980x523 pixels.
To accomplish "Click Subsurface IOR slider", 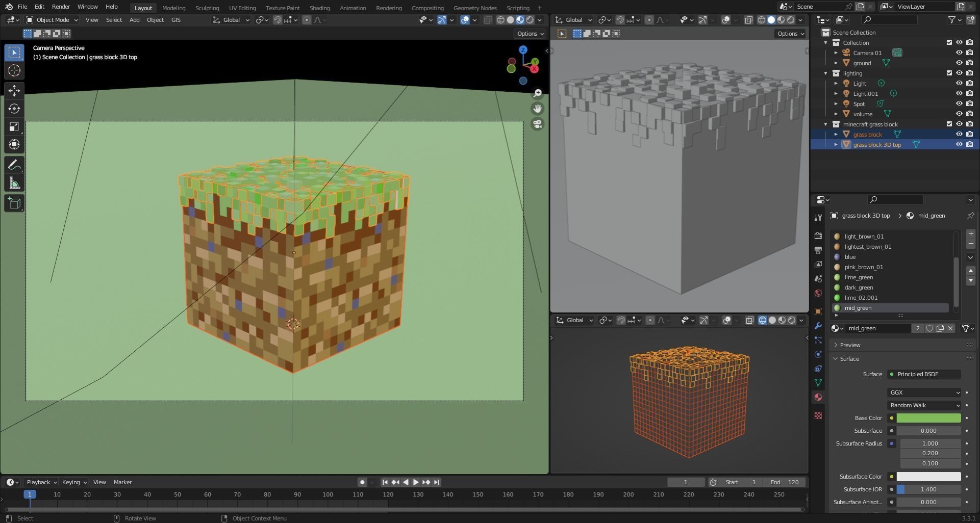I will [928, 489].
